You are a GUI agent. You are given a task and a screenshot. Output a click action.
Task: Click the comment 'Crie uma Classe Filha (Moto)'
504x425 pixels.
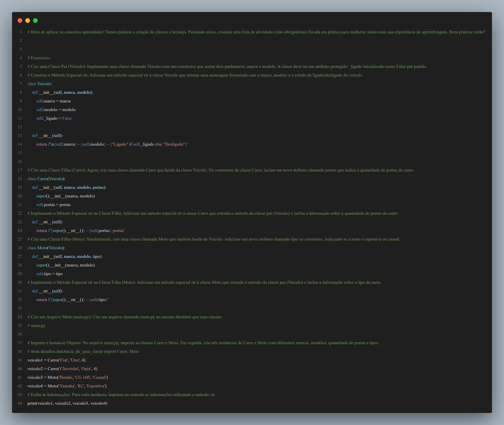coord(214,239)
